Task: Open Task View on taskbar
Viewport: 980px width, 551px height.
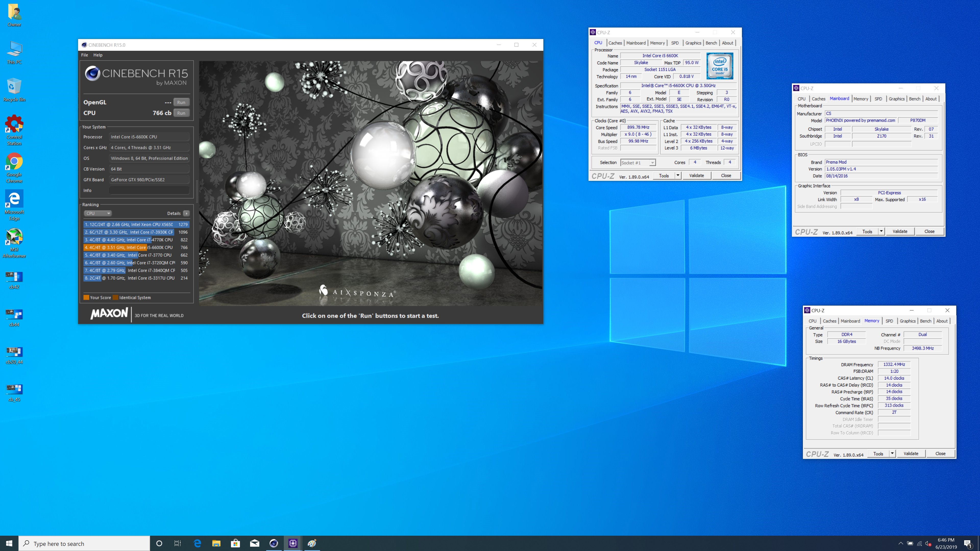Action: tap(178, 543)
